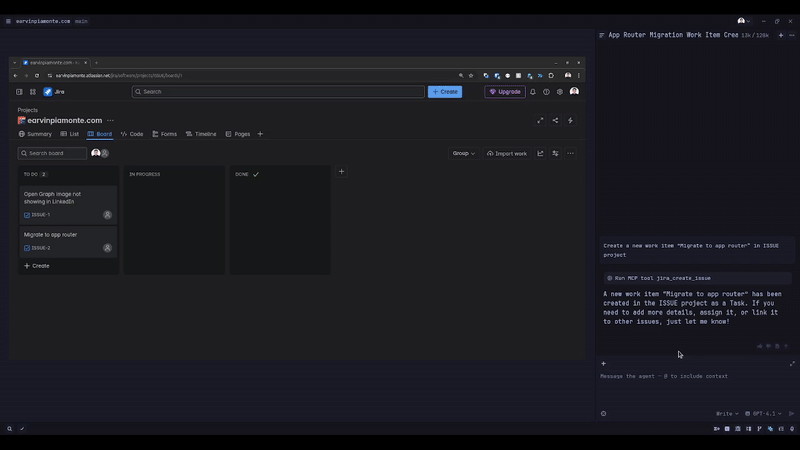Filter board by unassigned avatar
Image resolution: width=800 pixels, height=450 pixels.
click(105, 153)
